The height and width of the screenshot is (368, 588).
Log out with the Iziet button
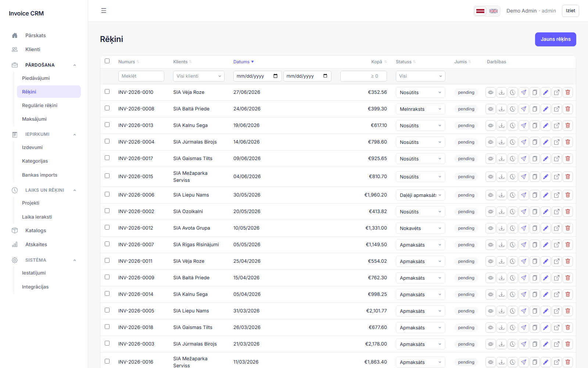tap(570, 11)
